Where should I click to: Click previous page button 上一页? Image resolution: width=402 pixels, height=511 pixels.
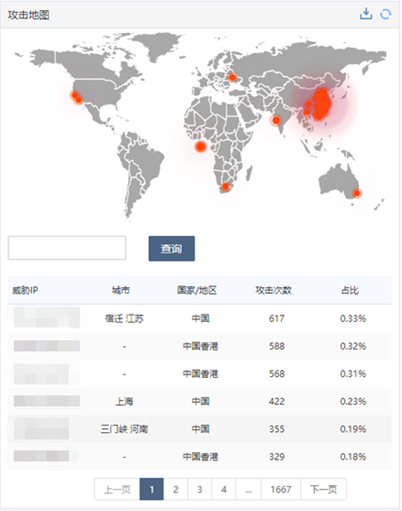(117, 489)
